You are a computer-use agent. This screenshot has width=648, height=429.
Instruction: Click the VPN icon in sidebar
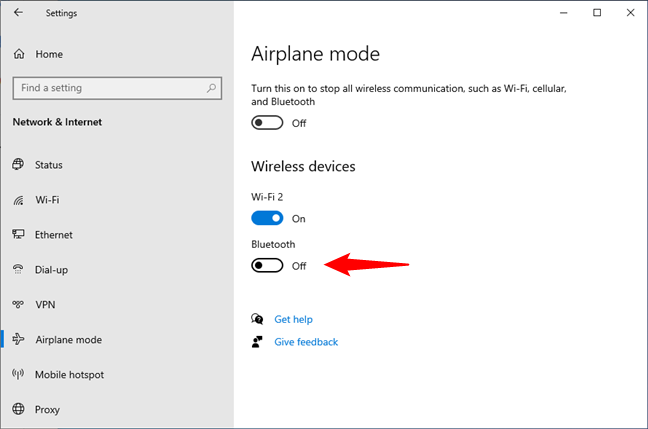pos(18,305)
